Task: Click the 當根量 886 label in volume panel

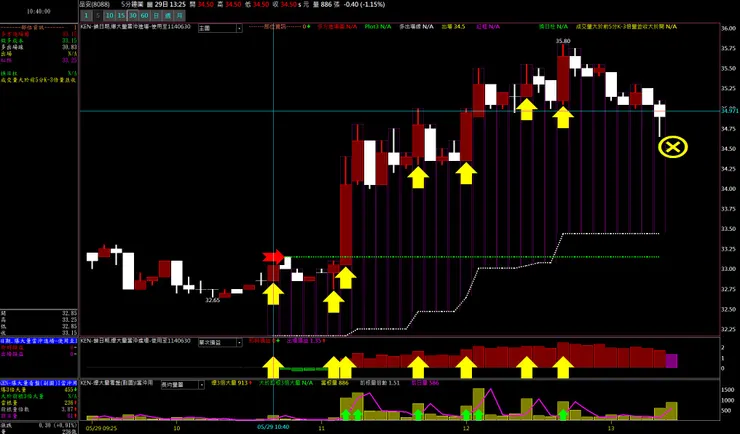Action: (335, 383)
